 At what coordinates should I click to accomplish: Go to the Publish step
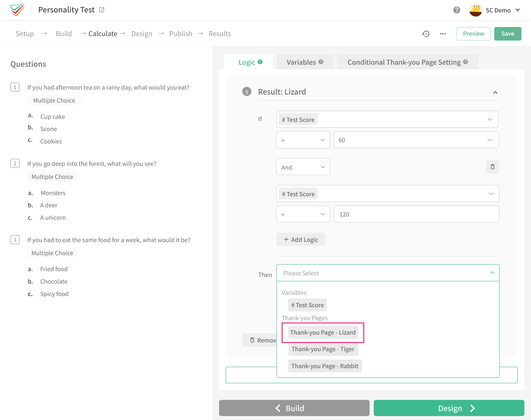tap(180, 34)
